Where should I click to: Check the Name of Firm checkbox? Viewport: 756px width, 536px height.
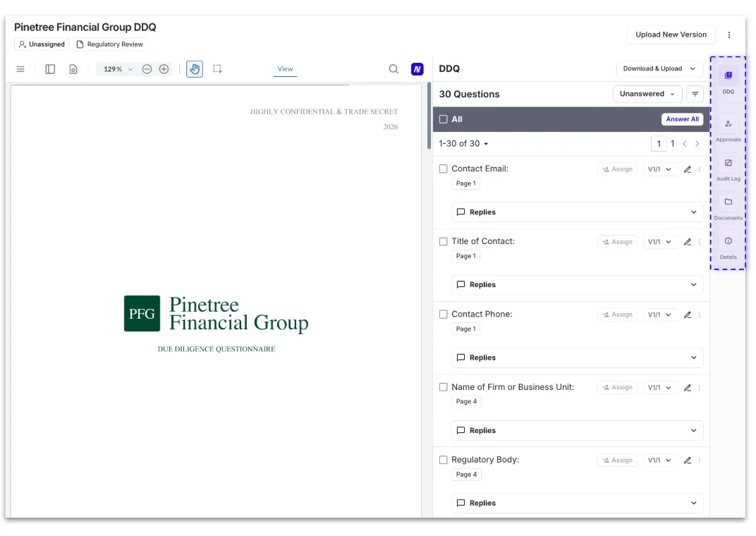coord(443,387)
